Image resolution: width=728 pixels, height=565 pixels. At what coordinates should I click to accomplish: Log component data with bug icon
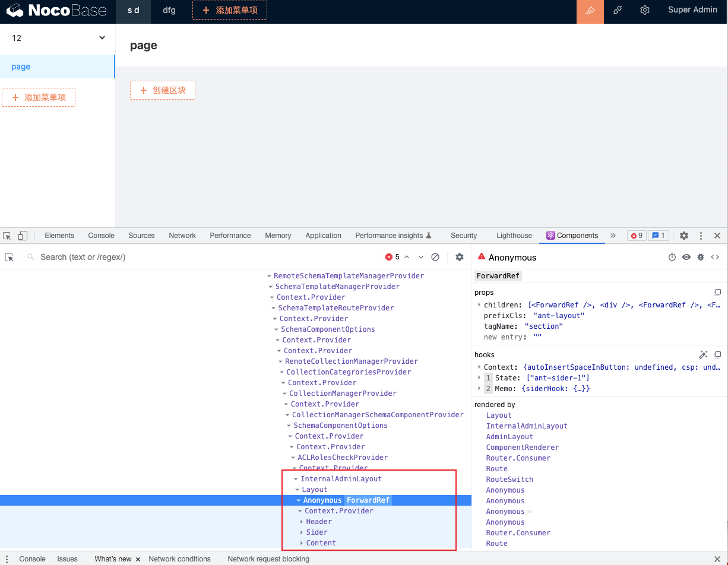701,257
